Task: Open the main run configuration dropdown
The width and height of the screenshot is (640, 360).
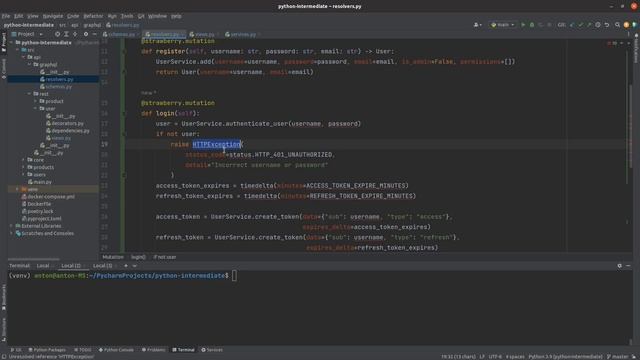Action: (x=502, y=25)
